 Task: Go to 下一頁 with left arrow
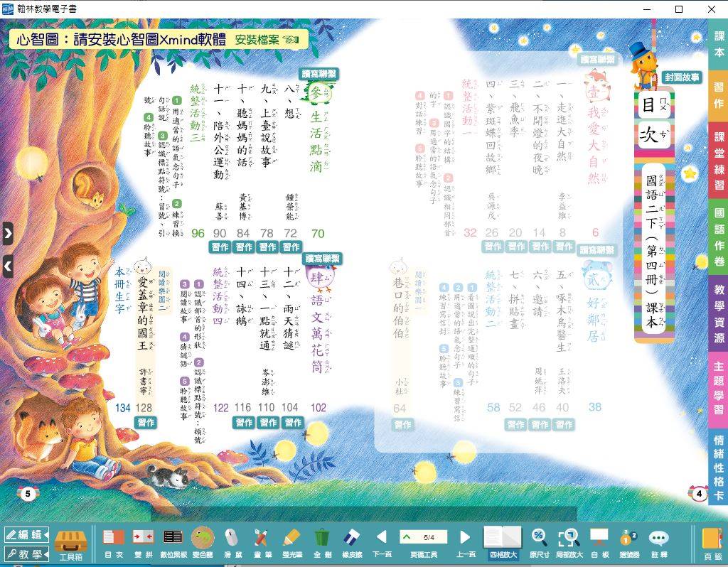click(x=382, y=544)
